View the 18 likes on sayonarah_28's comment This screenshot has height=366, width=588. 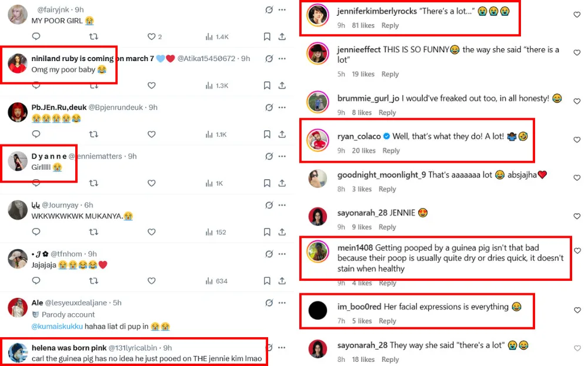click(363, 360)
